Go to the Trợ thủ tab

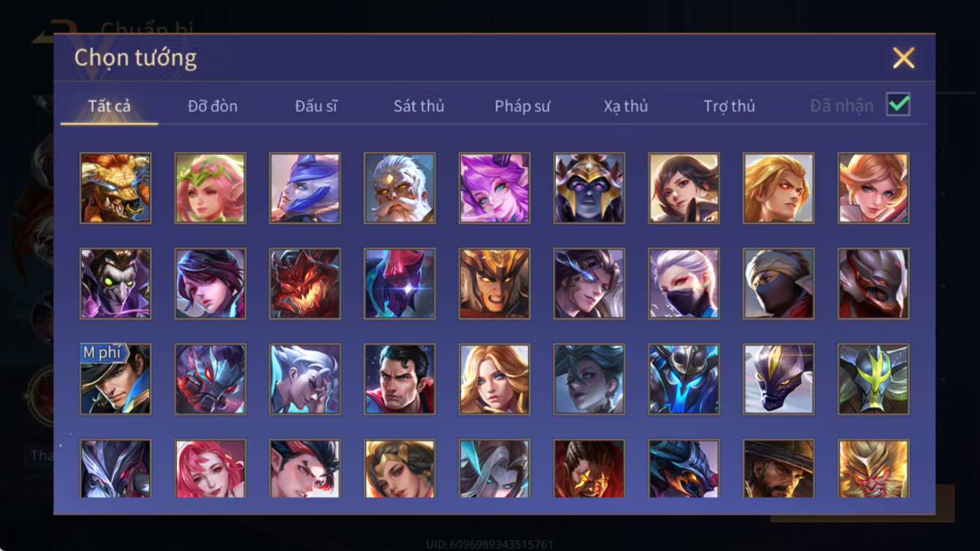pyautogui.click(x=730, y=106)
